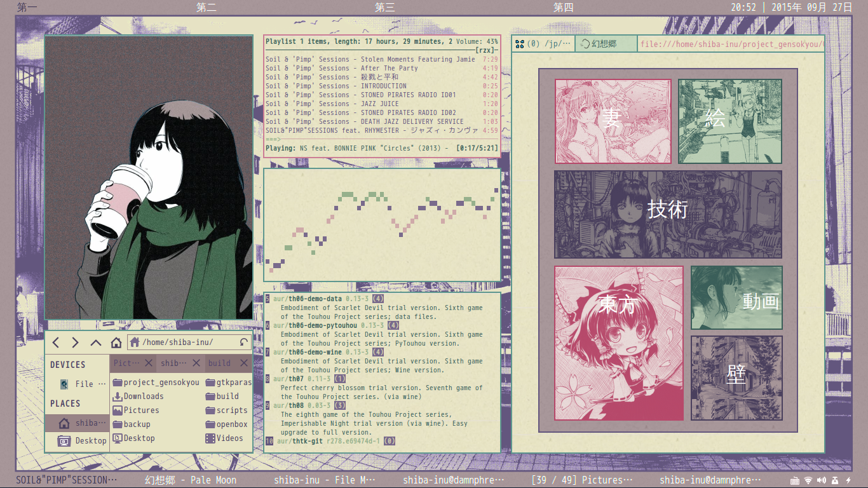This screenshot has height=488, width=868.
Task: Close the shib··· file manager tab
Action: click(x=196, y=363)
